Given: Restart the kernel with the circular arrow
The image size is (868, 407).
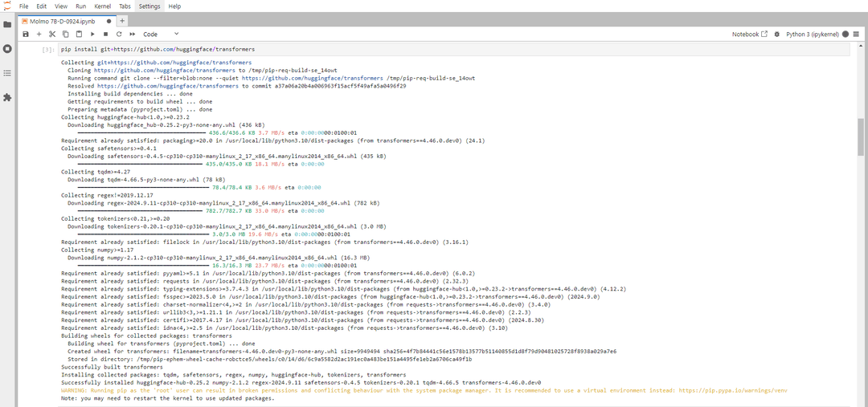Looking at the screenshot, I should click(x=118, y=35).
